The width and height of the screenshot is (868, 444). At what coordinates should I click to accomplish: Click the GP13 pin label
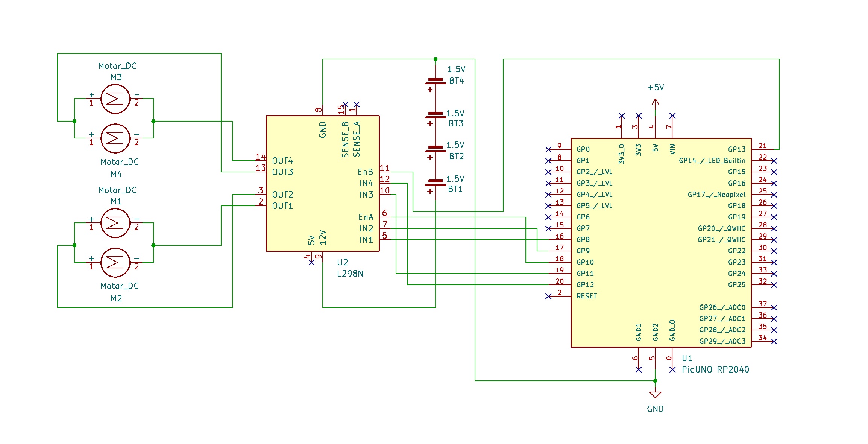pos(736,149)
